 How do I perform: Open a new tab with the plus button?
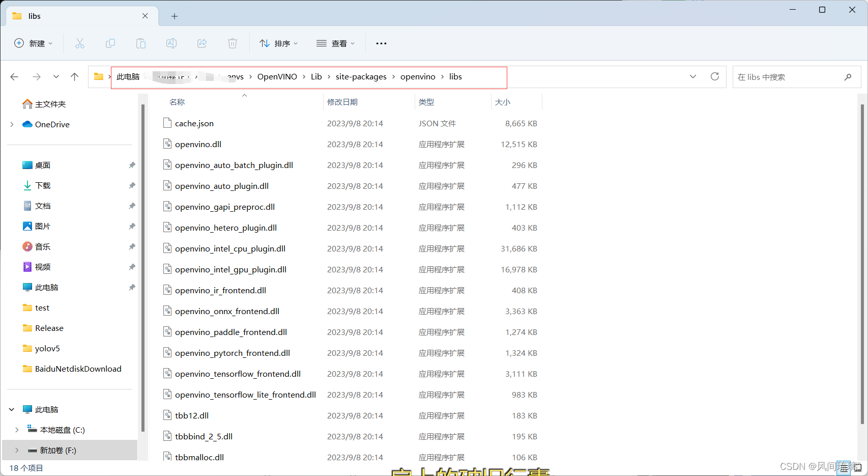coord(175,16)
